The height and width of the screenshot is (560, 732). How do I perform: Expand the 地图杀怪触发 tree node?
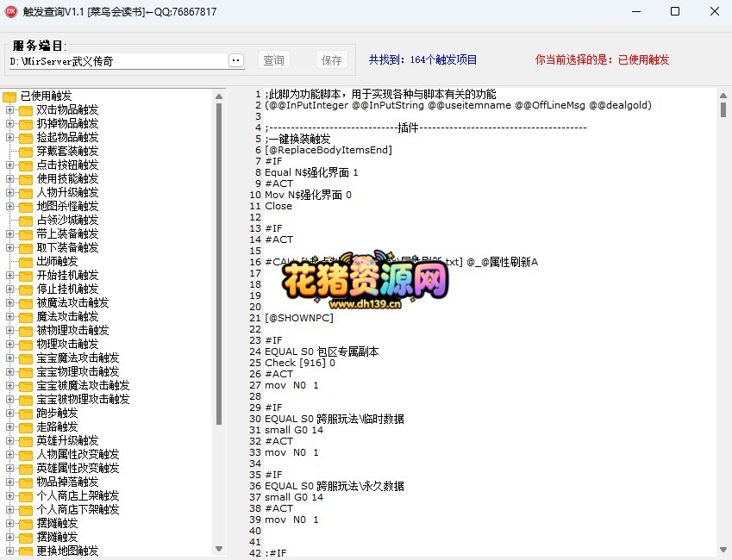click(x=9, y=206)
